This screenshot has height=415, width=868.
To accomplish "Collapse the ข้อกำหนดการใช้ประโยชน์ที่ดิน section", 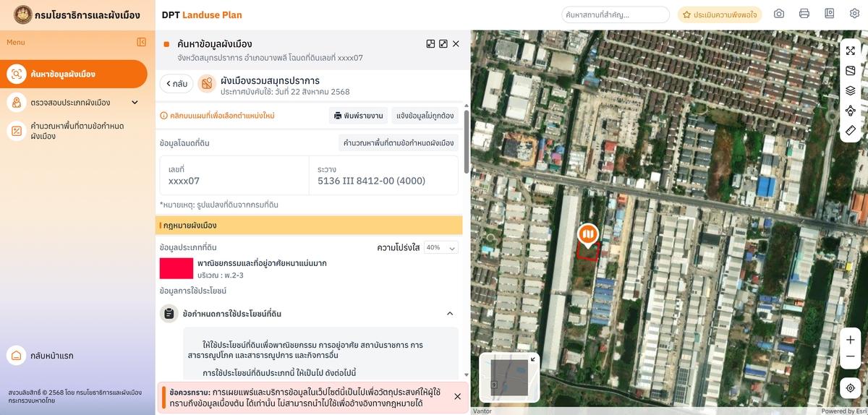I will (x=450, y=314).
